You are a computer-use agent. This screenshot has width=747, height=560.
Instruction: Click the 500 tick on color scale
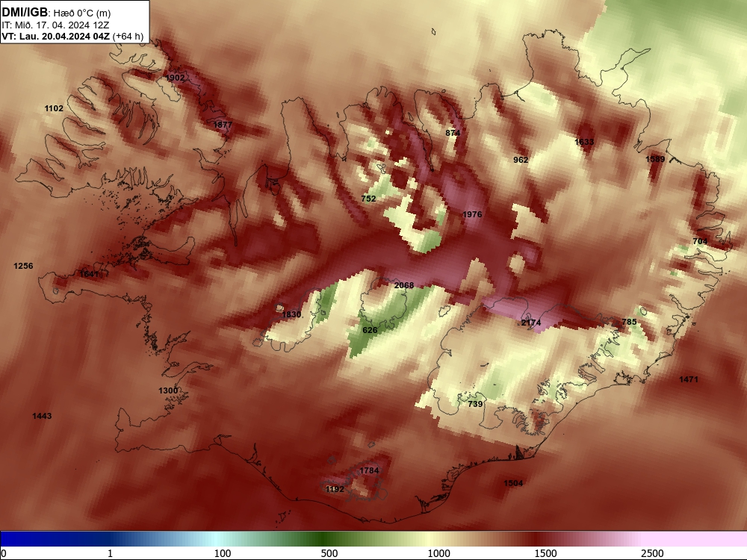point(329,553)
